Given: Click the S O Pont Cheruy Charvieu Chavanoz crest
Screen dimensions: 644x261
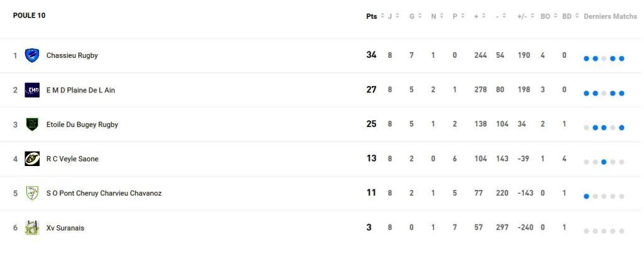Looking at the screenshot, I should tap(32, 193).
